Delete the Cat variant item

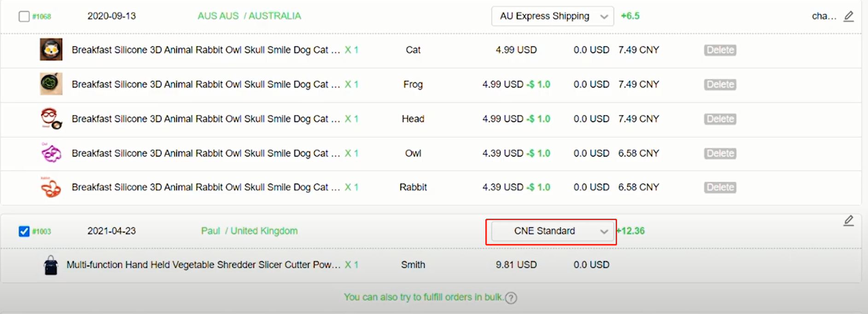(x=720, y=50)
